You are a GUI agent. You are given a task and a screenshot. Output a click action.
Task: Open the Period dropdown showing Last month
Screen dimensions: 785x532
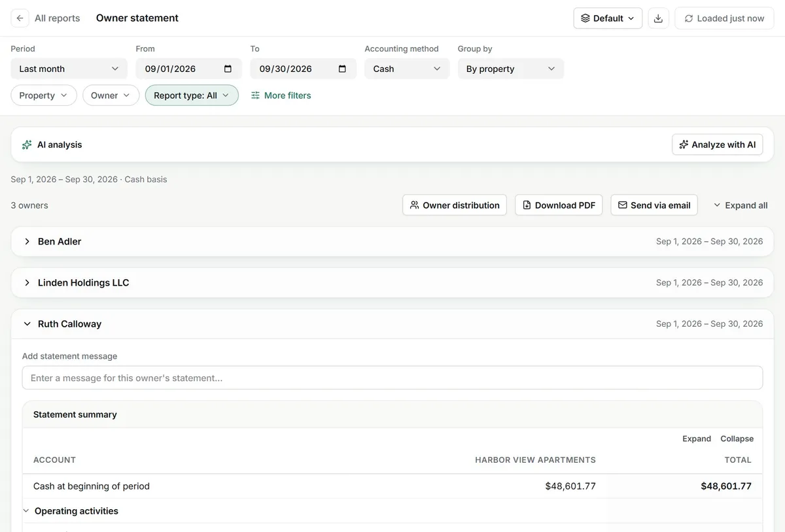pos(69,69)
